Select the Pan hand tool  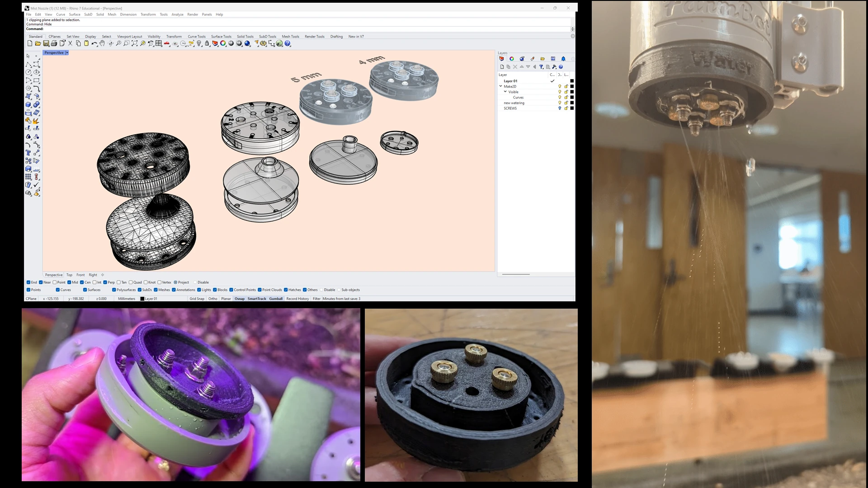point(102,43)
